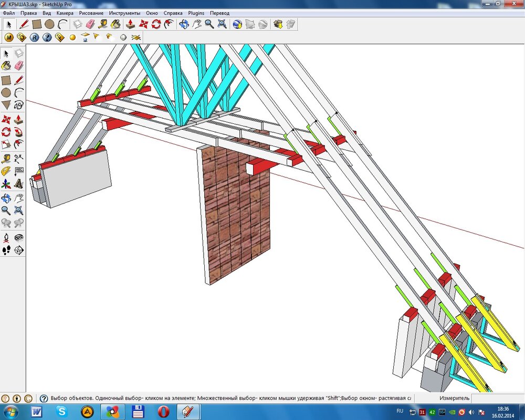Open the Инструменты menu
Screen dimensions: 525x420
(124, 13)
